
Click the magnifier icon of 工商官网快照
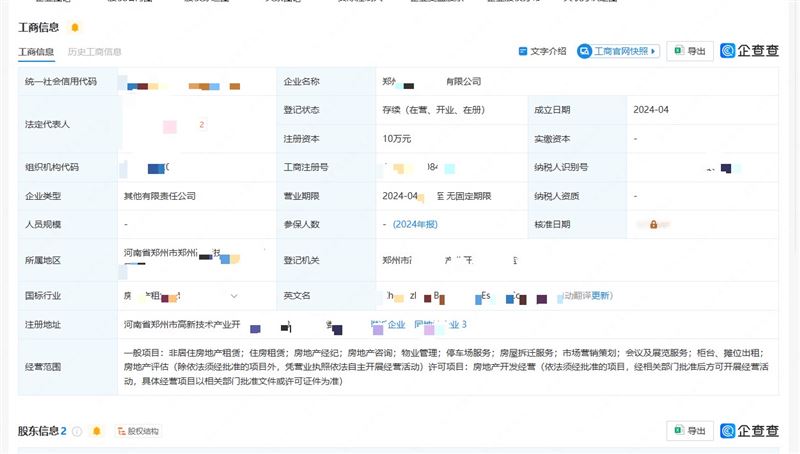click(584, 51)
